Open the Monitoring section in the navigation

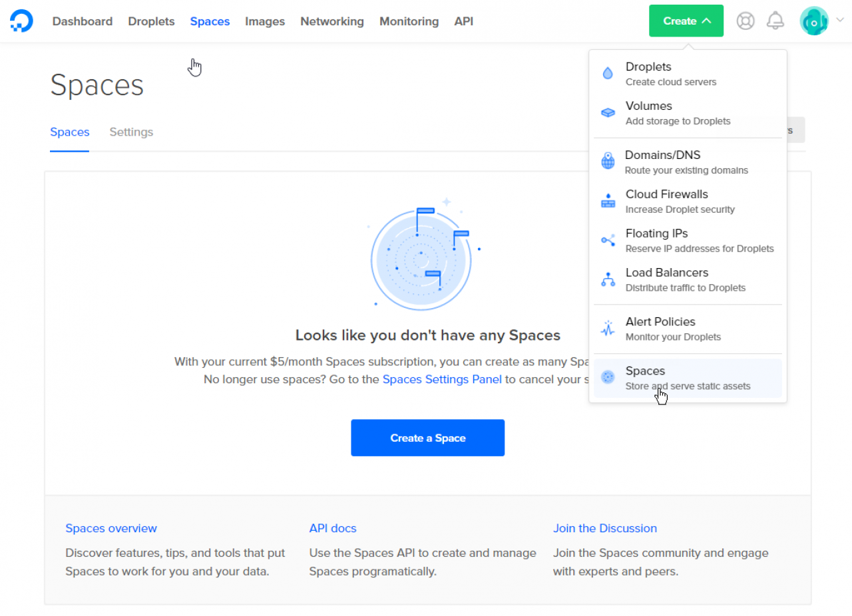coord(409,21)
